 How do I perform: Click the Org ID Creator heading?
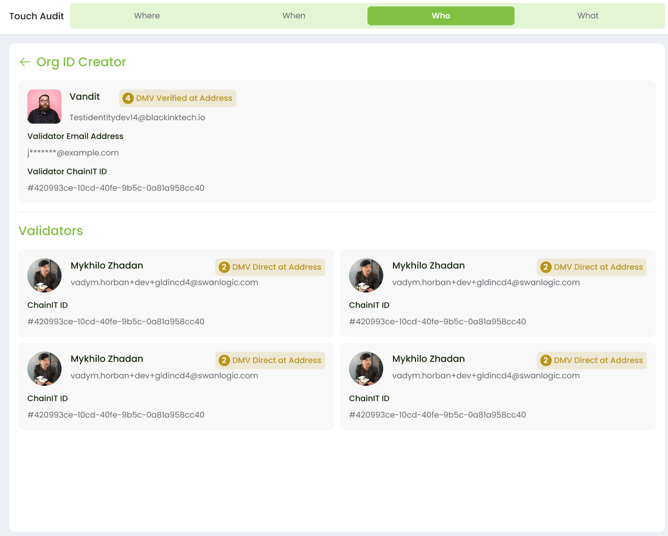point(81,62)
